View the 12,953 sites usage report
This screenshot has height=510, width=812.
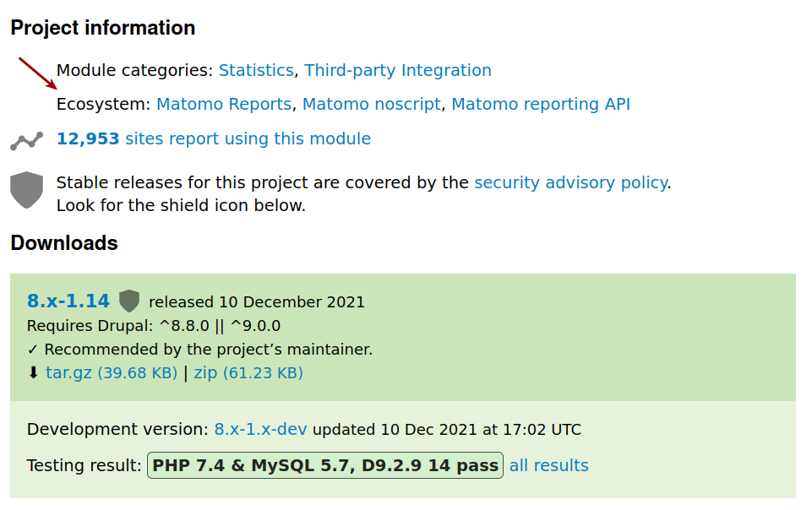[x=214, y=138]
